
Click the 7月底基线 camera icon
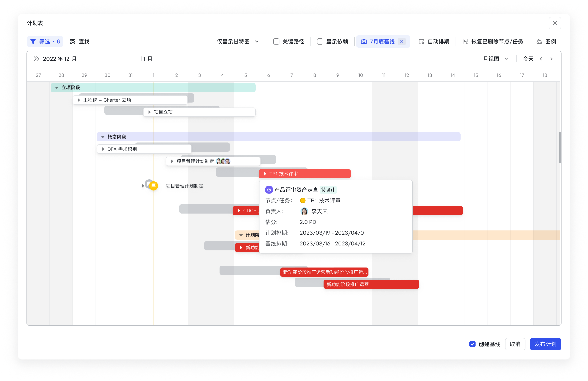coord(363,41)
